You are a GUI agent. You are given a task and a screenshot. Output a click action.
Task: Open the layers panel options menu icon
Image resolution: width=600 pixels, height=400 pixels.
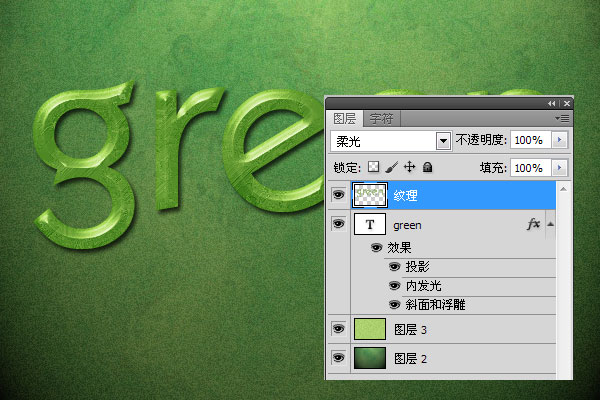tap(564, 118)
